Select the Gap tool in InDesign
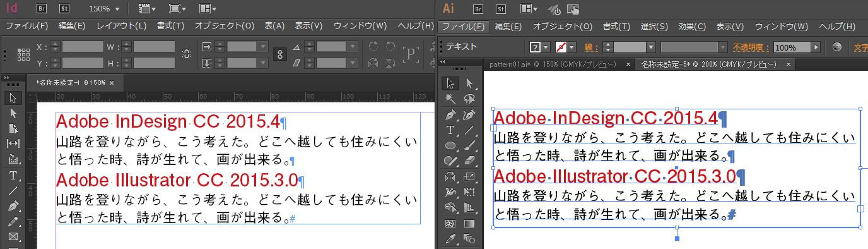 coord(13,143)
